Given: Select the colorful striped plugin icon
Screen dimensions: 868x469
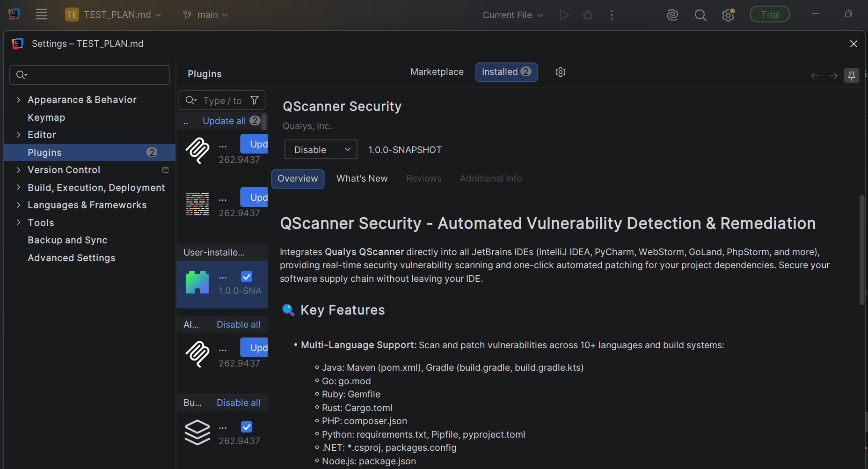Looking at the screenshot, I should (197, 204).
